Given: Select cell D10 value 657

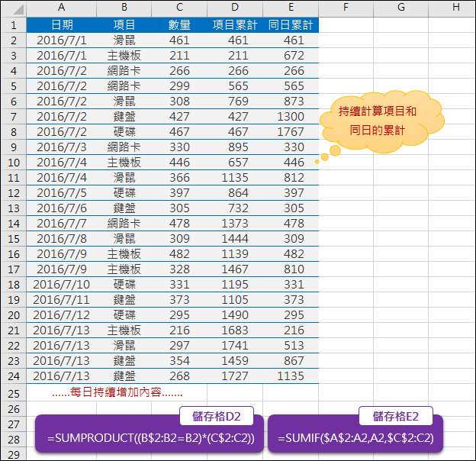Looking at the screenshot, I should point(235,163).
